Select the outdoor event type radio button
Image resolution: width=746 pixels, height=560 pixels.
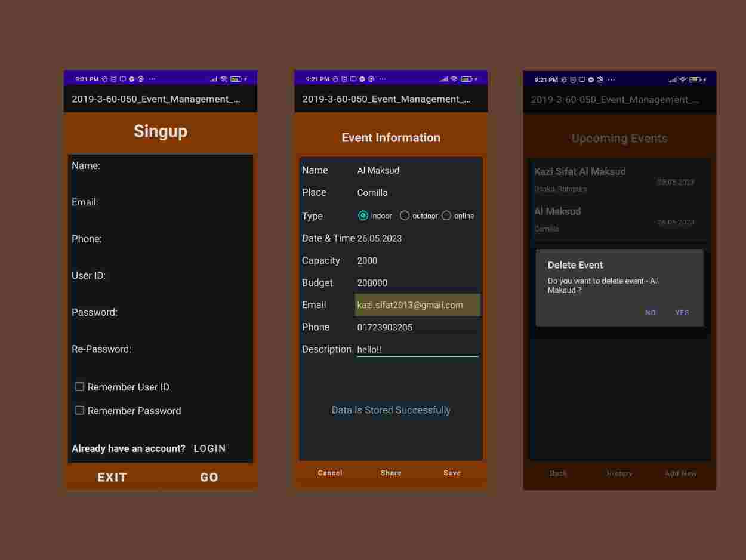click(405, 216)
